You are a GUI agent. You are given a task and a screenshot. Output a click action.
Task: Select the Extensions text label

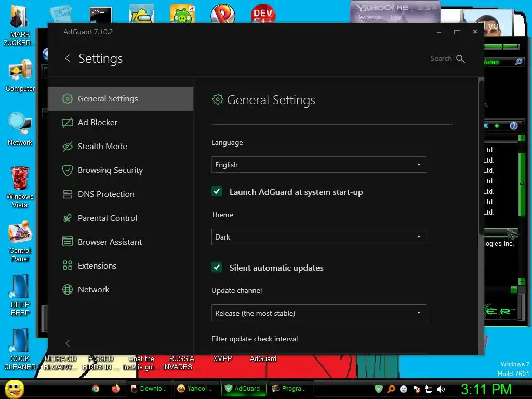97,265
